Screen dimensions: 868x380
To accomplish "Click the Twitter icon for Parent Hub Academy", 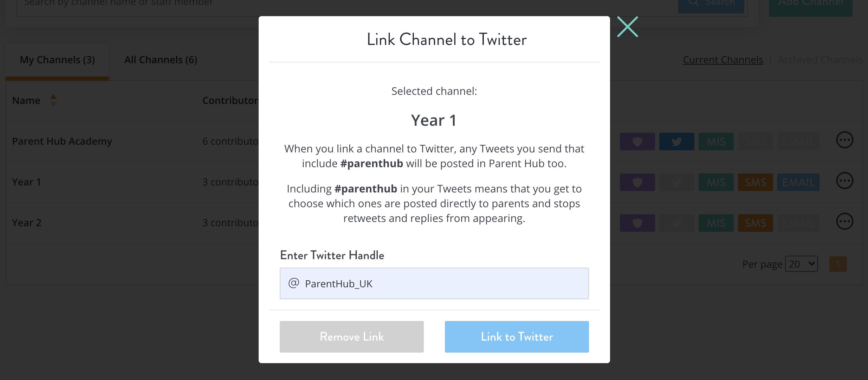I will [x=676, y=142].
